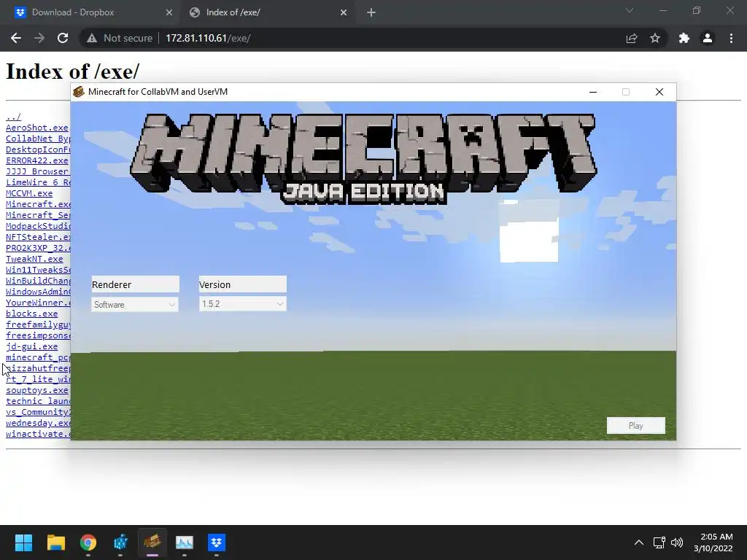Download PRO2K3XP_32 link

38,248
